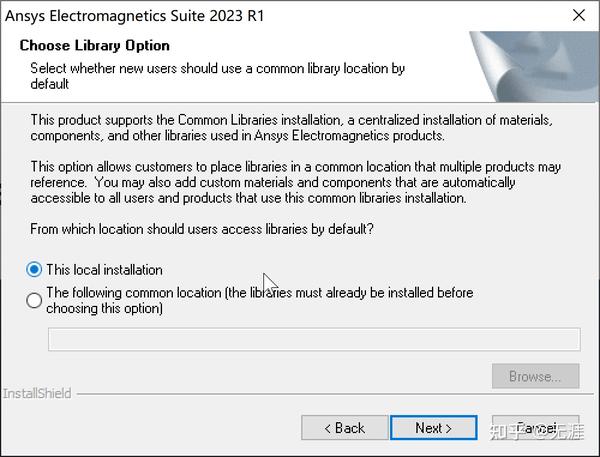Image resolution: width=600 pixels, height=457 pixels.
Task: Click the "From which location" question text
Action: (202, 229)
